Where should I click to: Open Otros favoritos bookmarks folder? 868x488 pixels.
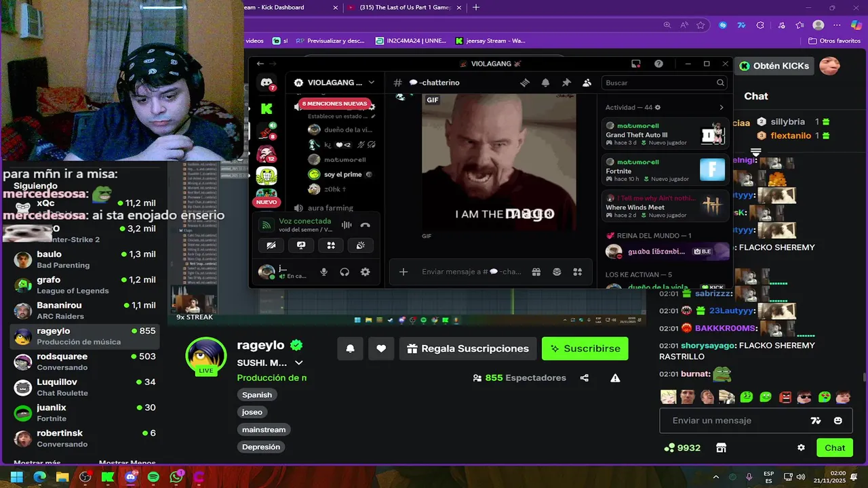835,41
